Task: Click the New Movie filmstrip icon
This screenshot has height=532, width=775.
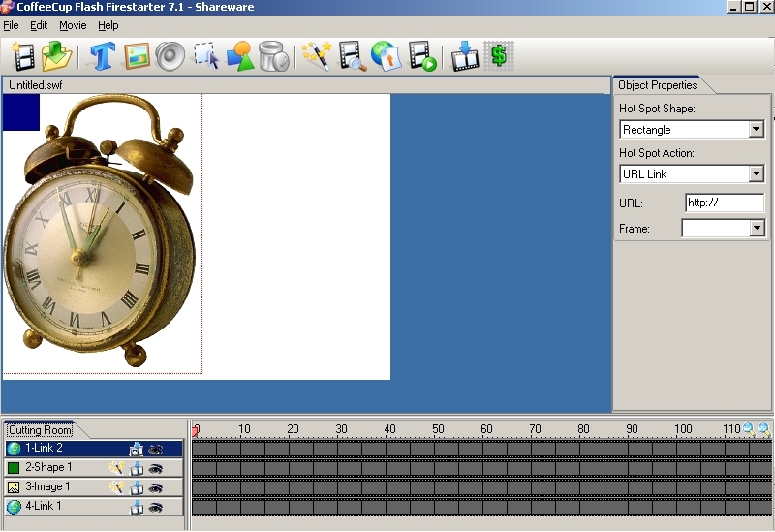Action: [x=22, y=56]
